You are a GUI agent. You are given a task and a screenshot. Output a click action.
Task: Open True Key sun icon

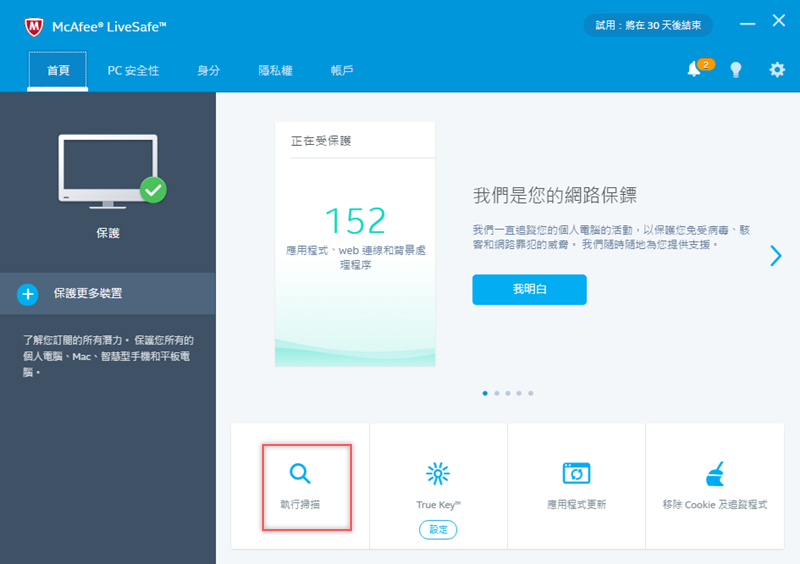(438, 473)
